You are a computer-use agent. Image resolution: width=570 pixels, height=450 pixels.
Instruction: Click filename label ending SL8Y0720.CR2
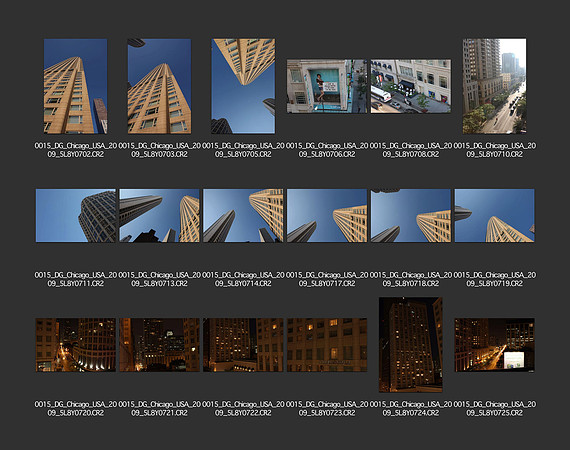point(76,409)
